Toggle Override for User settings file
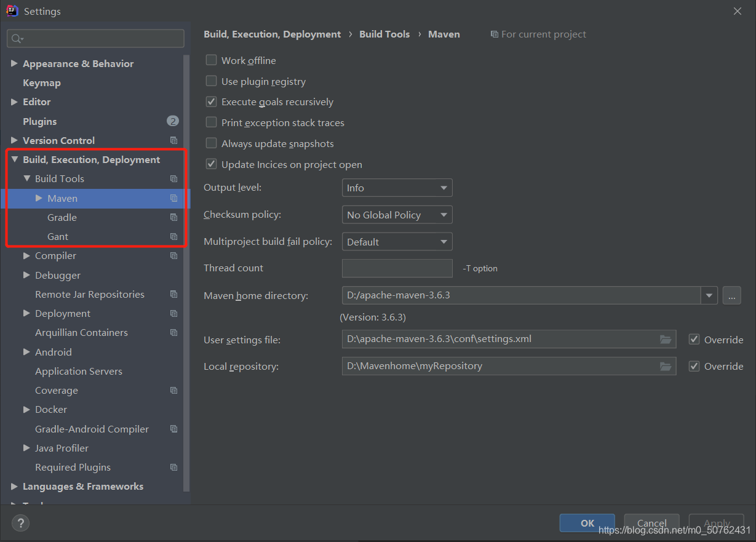 694,340
